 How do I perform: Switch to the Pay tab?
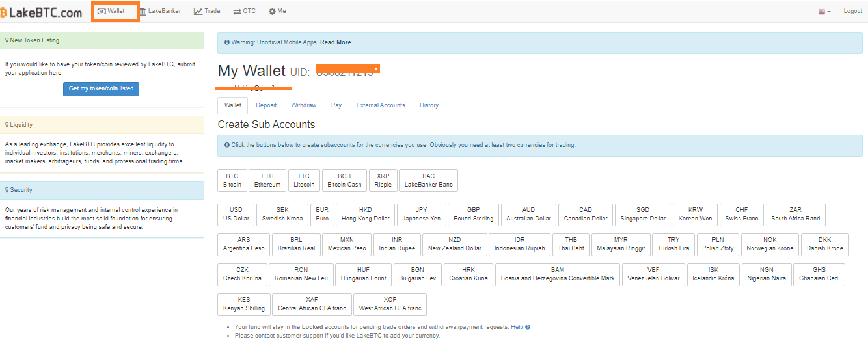pyautogui.click(x=336, y=105)
